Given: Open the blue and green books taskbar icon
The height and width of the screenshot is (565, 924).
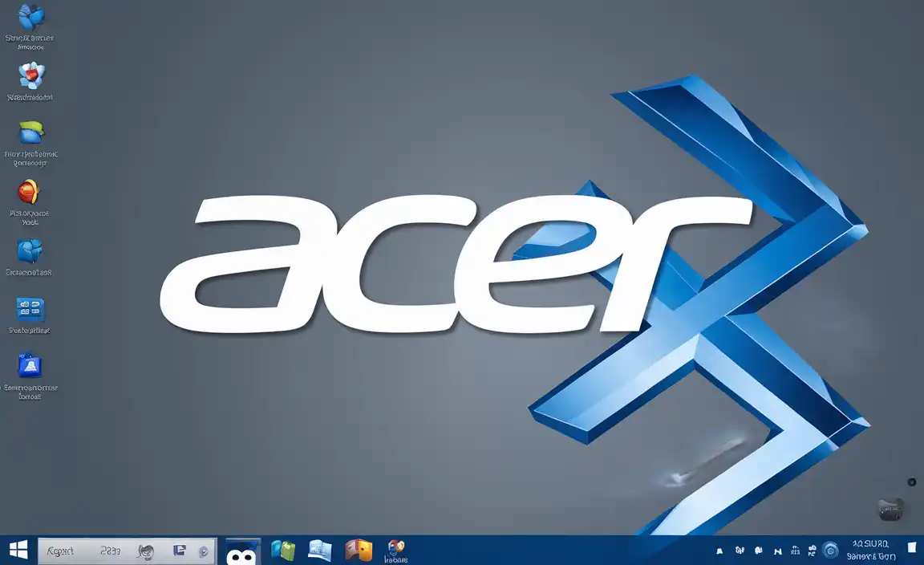Looking at the screenshot, I should click(x=283, y=551).
